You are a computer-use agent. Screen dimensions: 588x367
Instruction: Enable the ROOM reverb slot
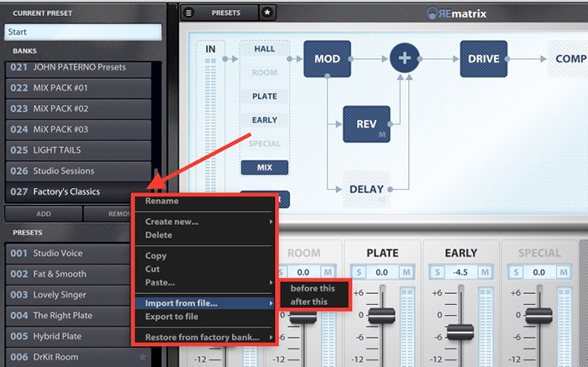[265, 73]
